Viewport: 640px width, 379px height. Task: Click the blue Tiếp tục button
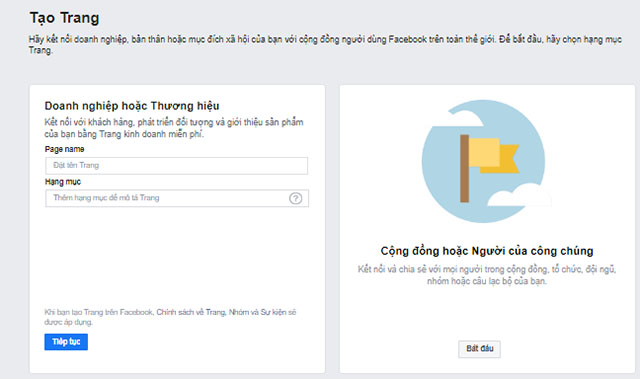pos(66,342)
